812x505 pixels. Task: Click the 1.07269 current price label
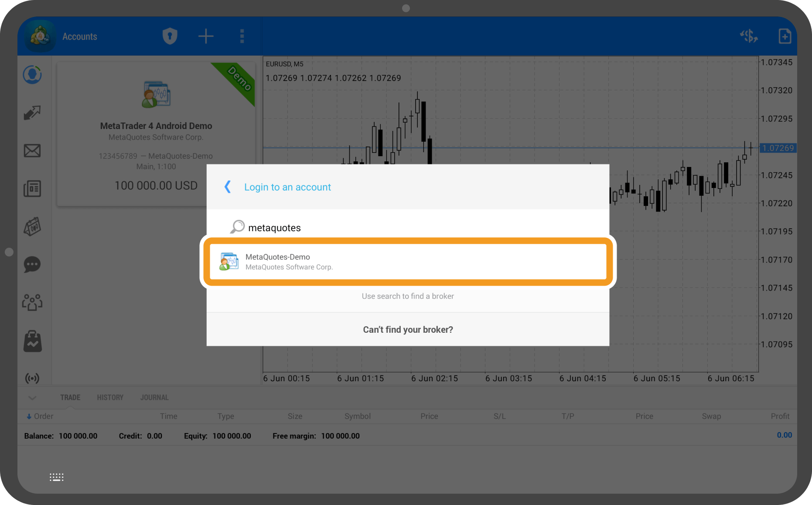click(778, 148)
